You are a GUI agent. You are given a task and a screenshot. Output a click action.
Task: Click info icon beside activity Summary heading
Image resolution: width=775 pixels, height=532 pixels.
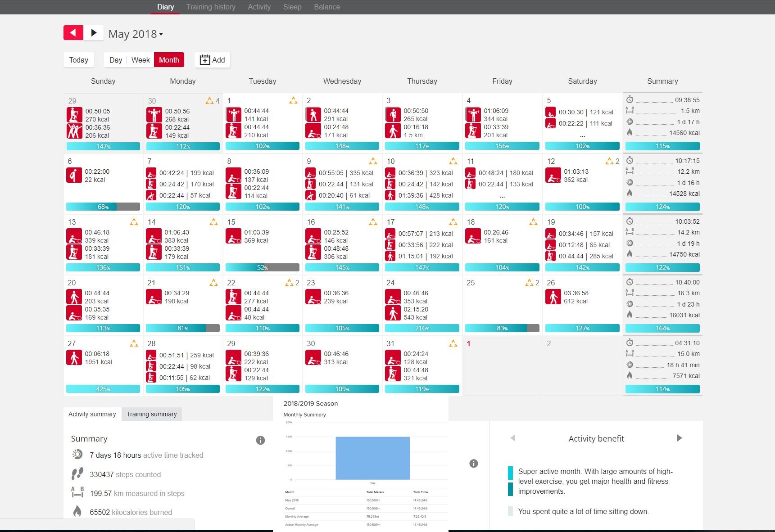tap(260, 440)
